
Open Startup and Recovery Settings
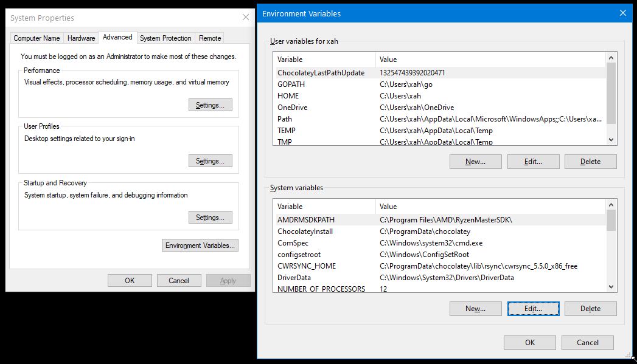pyautogui.click(x=210, y=217)
